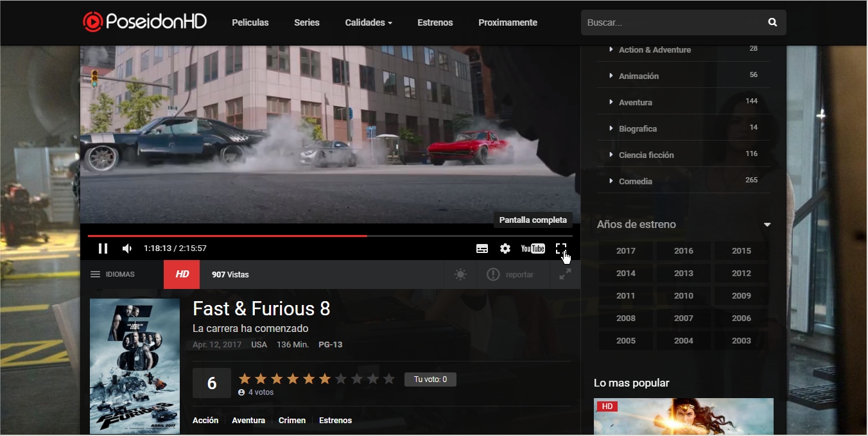Viewport: 868px width, 436px height.
Task: Collapse the Años de estreno section
Action: pos(767,225)
